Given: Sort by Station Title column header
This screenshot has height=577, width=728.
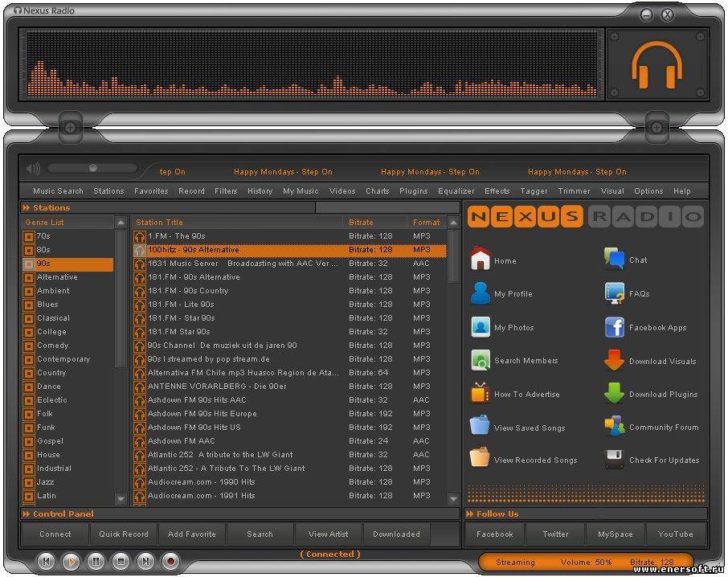Looking at the screenshot, I should pyautogui.click(x=237, y=223).
